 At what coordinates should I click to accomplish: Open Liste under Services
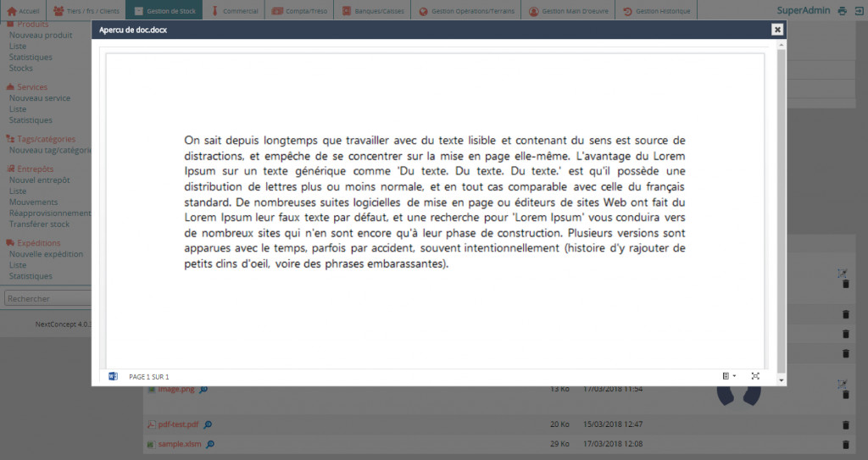click(x=18, y=109)
